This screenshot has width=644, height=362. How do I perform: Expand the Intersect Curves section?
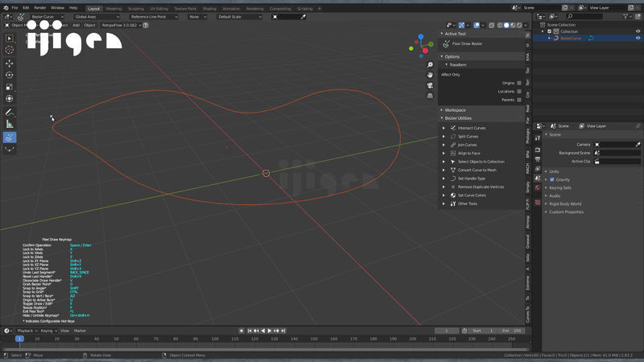click(x=444, y=128)
